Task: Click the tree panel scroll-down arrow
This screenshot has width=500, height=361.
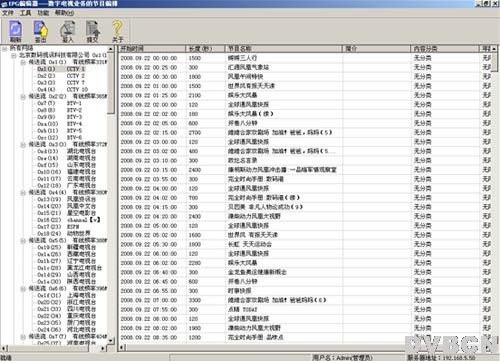Action: click(111, 341)
